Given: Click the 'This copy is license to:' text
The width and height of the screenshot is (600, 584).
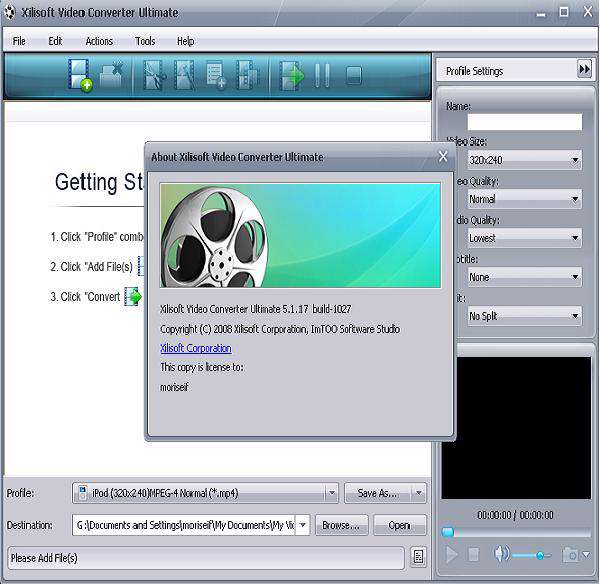Looking at the screenshot, I should [x=202, y=367].
